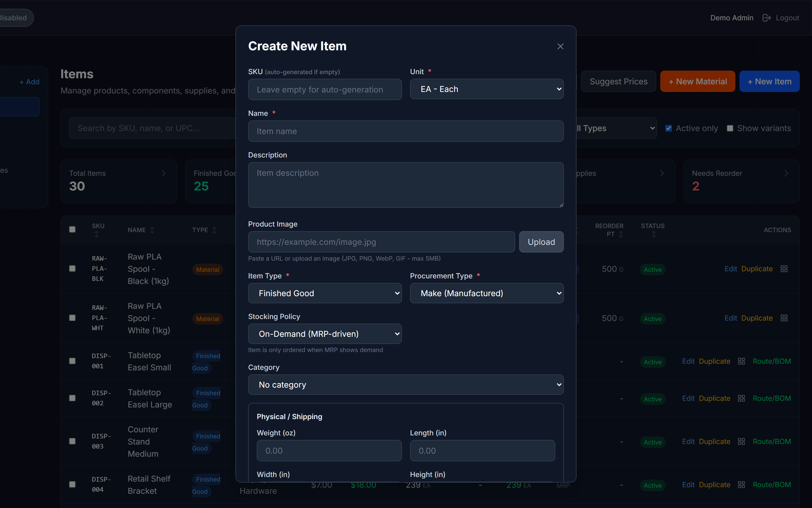Click the Logout icon in header

tap(766, 18)
